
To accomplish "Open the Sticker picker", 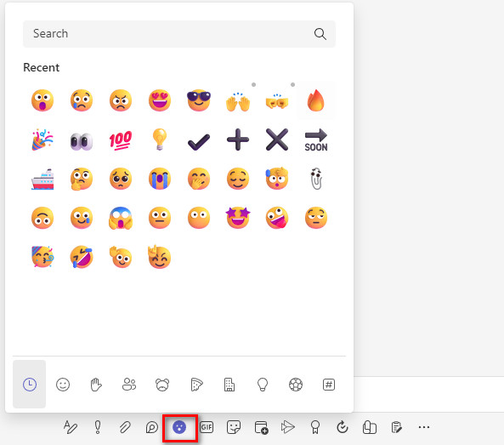I will tap(234, 427).
